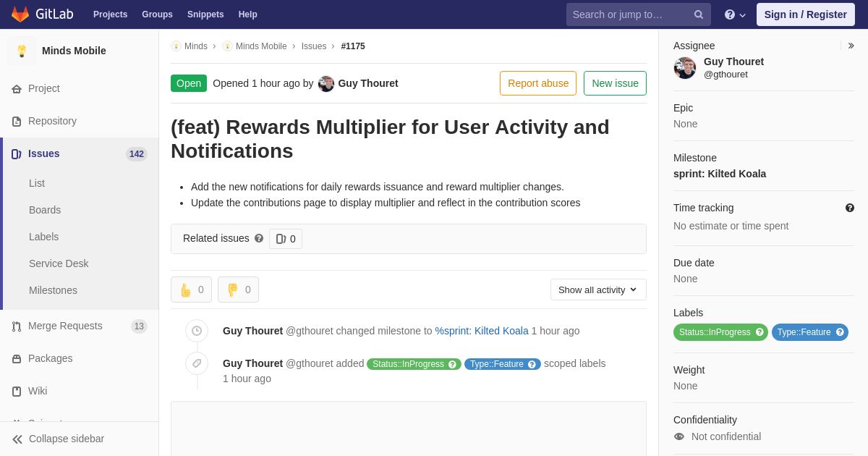Click the Issues sidebar icon

(x=17, y=154)
